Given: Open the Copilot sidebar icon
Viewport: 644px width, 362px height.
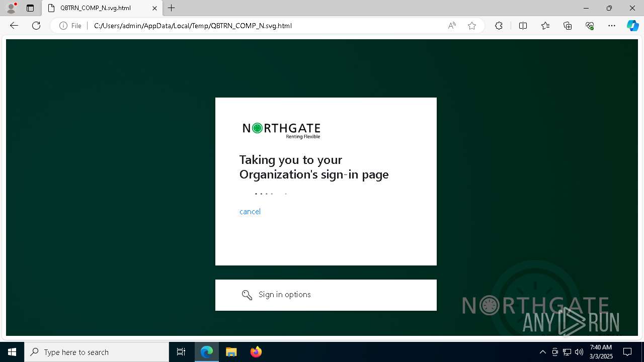Looking at the screenshot, I should point(632,26).
